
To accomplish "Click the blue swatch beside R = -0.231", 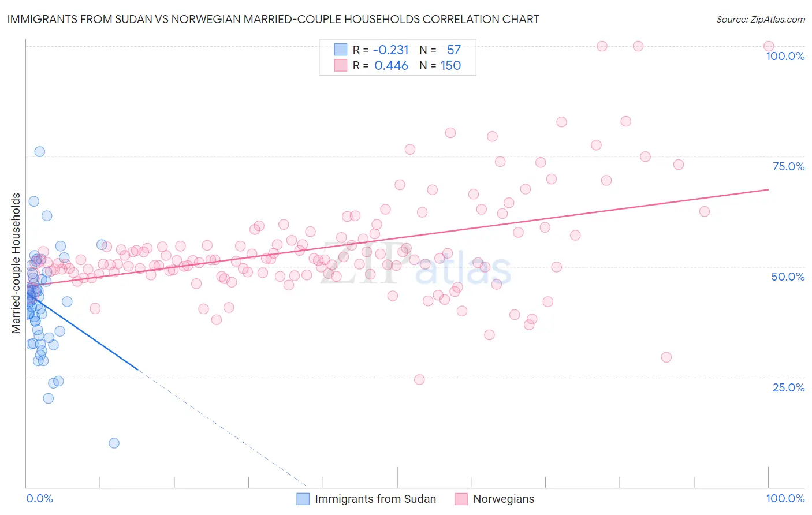I will pyautogui.click(x=341, y=50).
